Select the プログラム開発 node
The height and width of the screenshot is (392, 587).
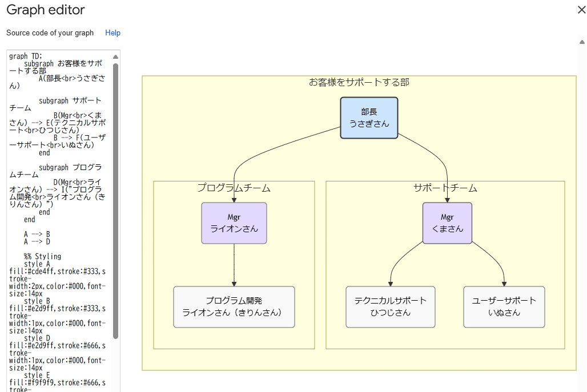click(x=234, y=307)
